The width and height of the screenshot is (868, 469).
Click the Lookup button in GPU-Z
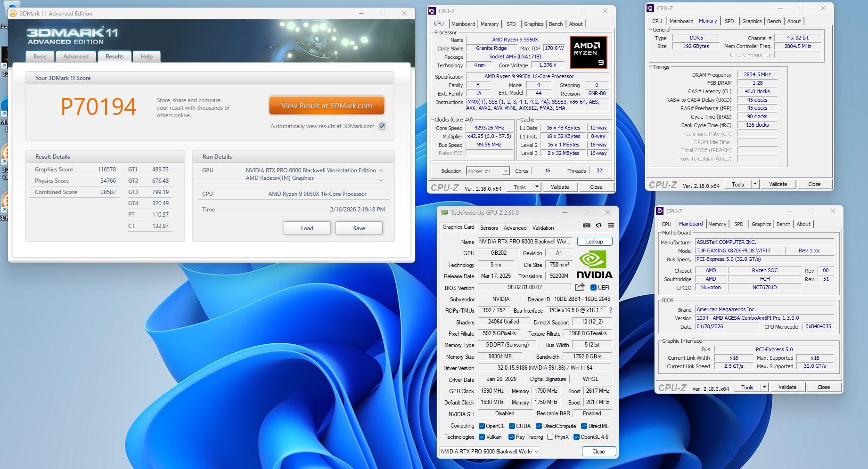[x=594, y=242]
